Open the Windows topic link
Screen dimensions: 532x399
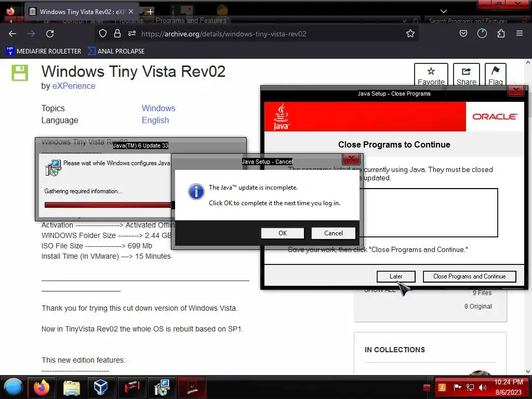[x=158, y=108]
